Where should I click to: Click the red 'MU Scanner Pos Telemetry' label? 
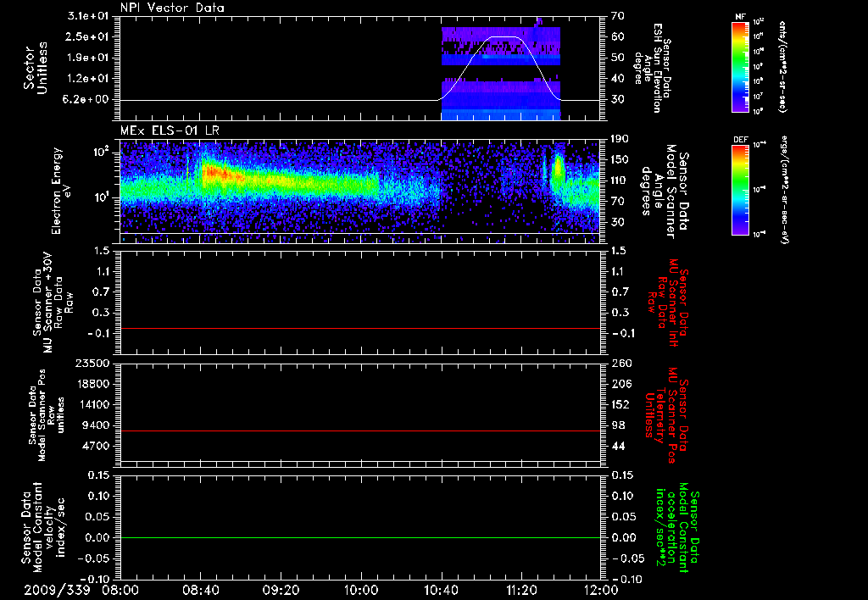click(666, 415)
